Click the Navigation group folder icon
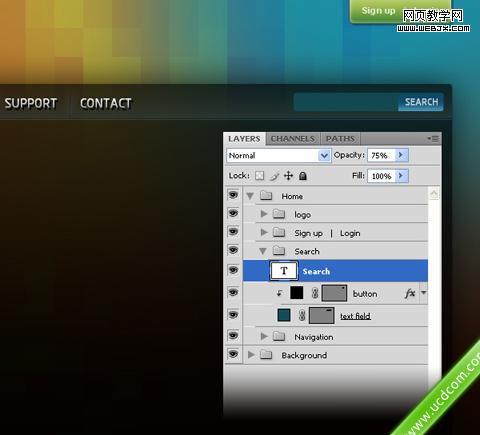The width and height of the screenshot is (480, 435). click(x=279, y=336)
